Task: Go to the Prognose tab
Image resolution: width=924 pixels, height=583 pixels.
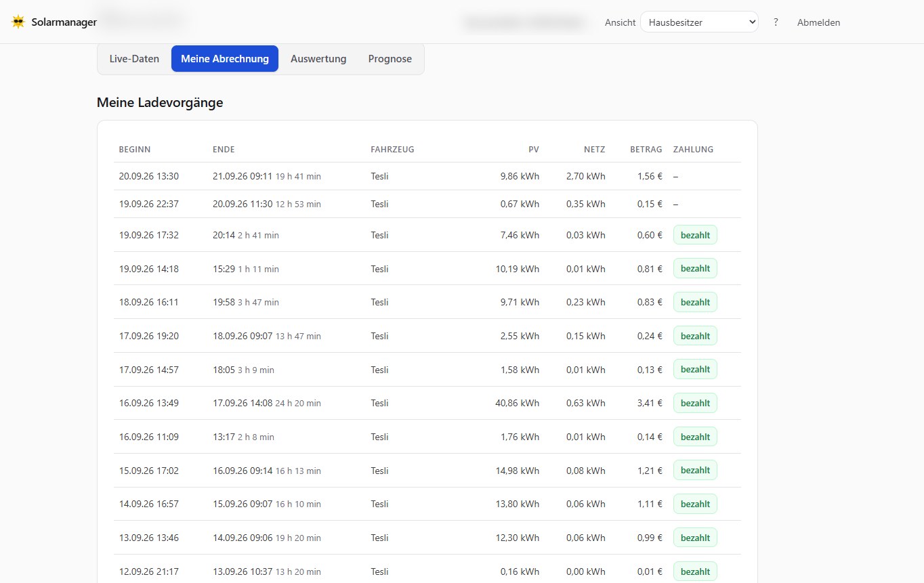Action: click(x=390, y=59)
